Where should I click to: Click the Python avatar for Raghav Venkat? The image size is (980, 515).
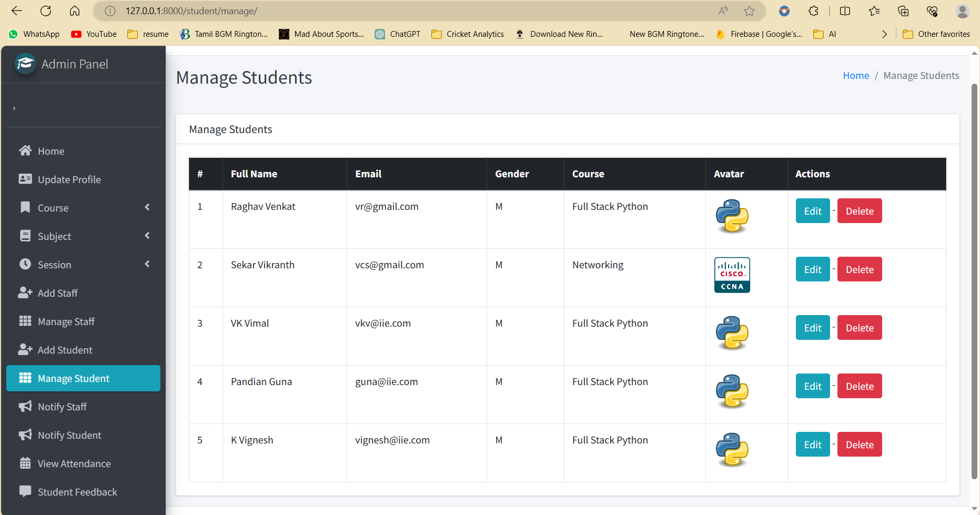point(731,216)
